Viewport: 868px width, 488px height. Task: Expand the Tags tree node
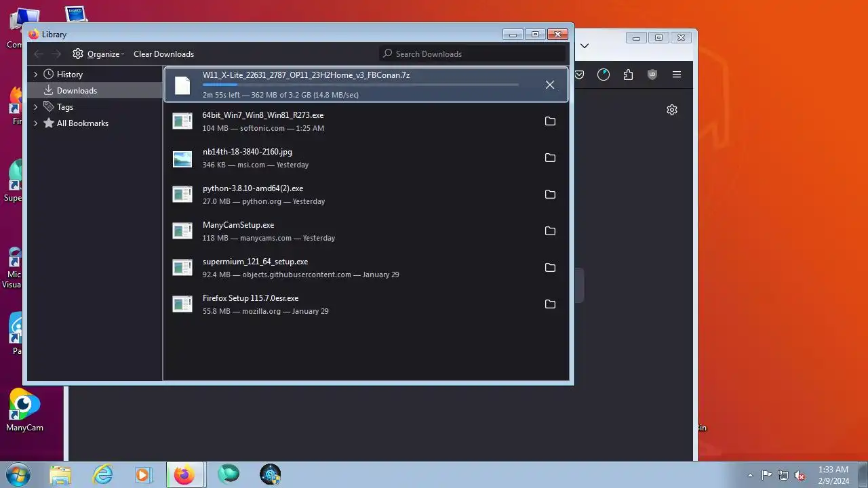tap(35, 107)
